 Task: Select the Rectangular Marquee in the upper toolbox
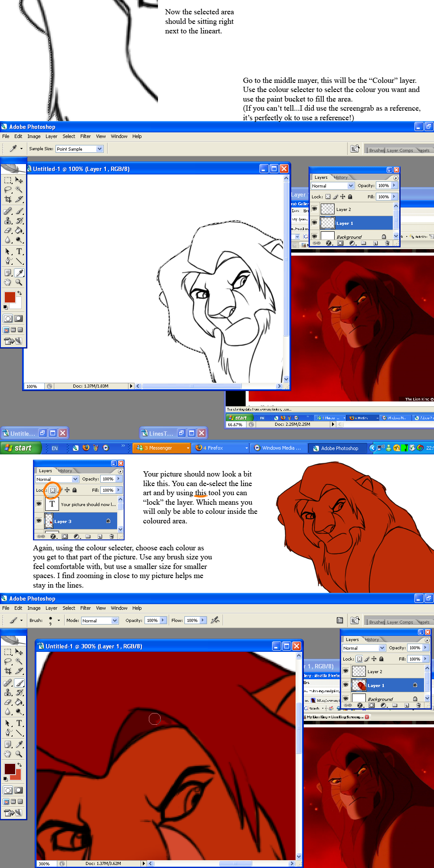coord(8,180)
